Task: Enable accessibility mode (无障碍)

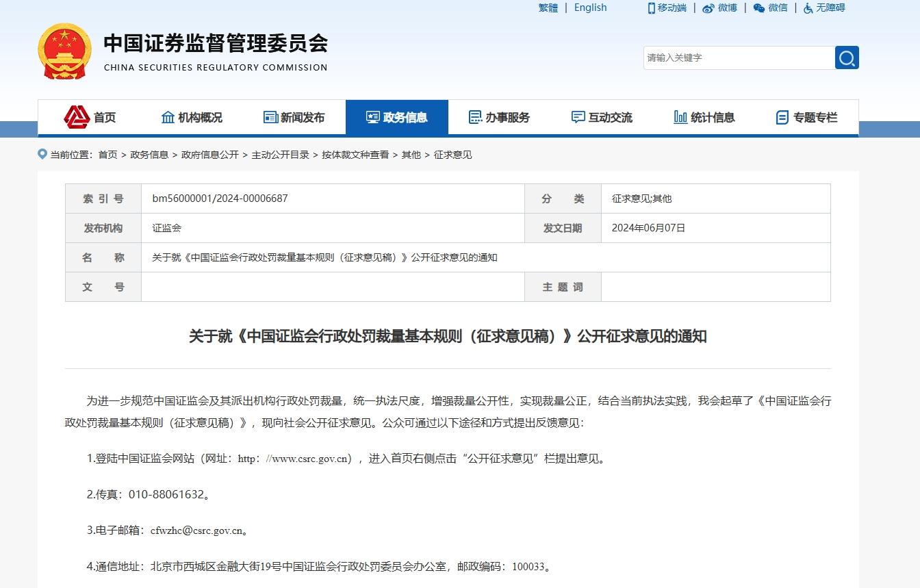Action: click(823, 8)
